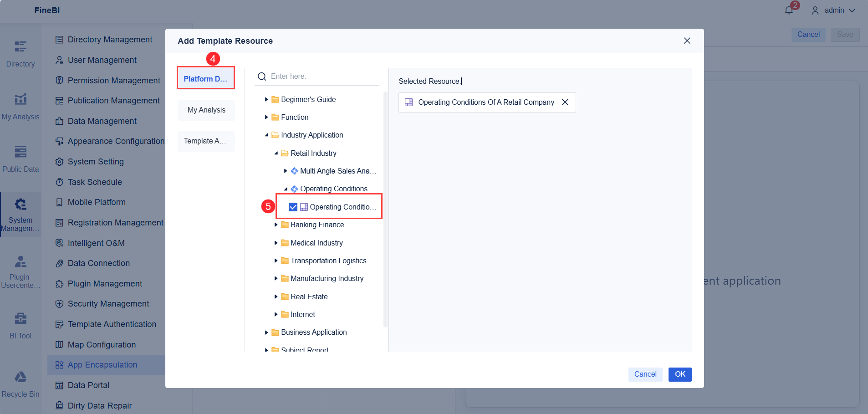Close the Add Template Resource dialog
Viewport: 868px width, 414px height.
[687, 41]
